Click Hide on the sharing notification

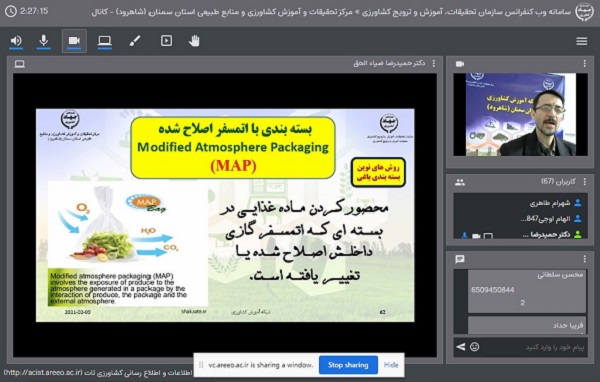(391, 365)
